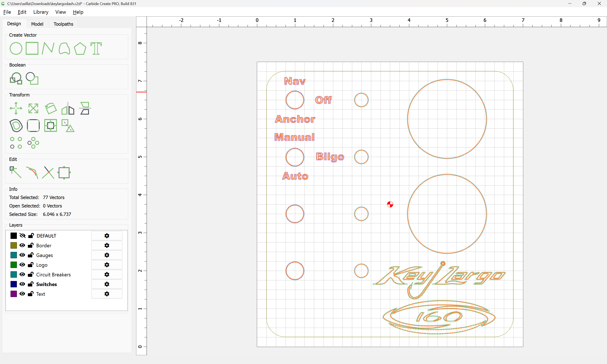Hide the Text layer
Image resolution: width=607 pixels, height=364 pixels.
pyautogui.click(x=22, y=294)
